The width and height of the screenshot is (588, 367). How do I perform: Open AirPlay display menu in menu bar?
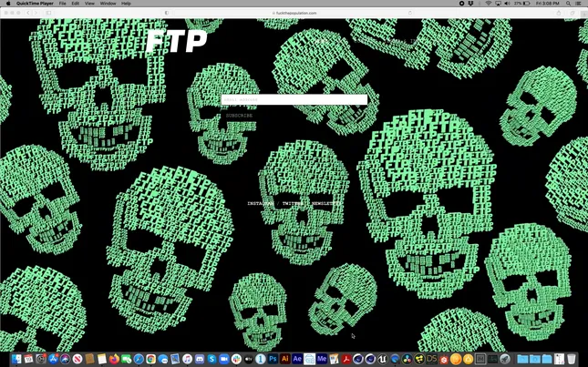498,4
